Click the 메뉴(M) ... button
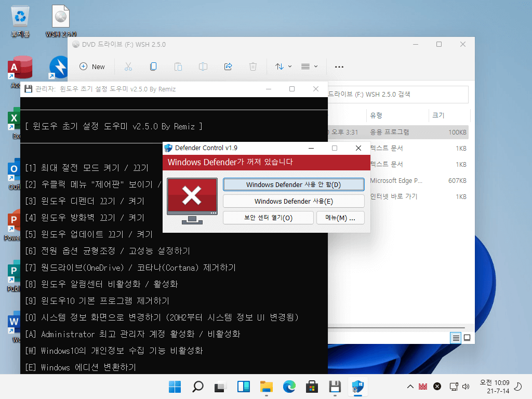The height and width of the screenshot is (399, 532). click(340, 218)
